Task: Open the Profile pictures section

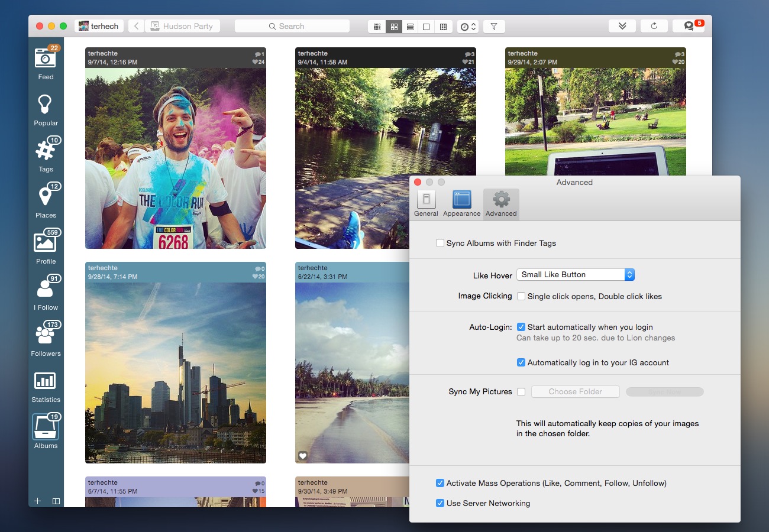Action: coord(46,247)
